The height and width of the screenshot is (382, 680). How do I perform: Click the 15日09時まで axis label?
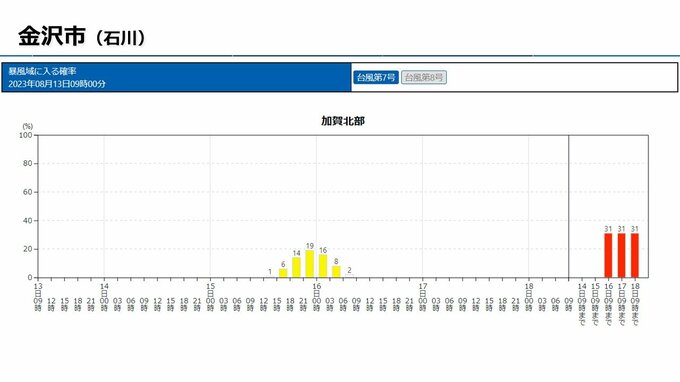pos(595,304)
